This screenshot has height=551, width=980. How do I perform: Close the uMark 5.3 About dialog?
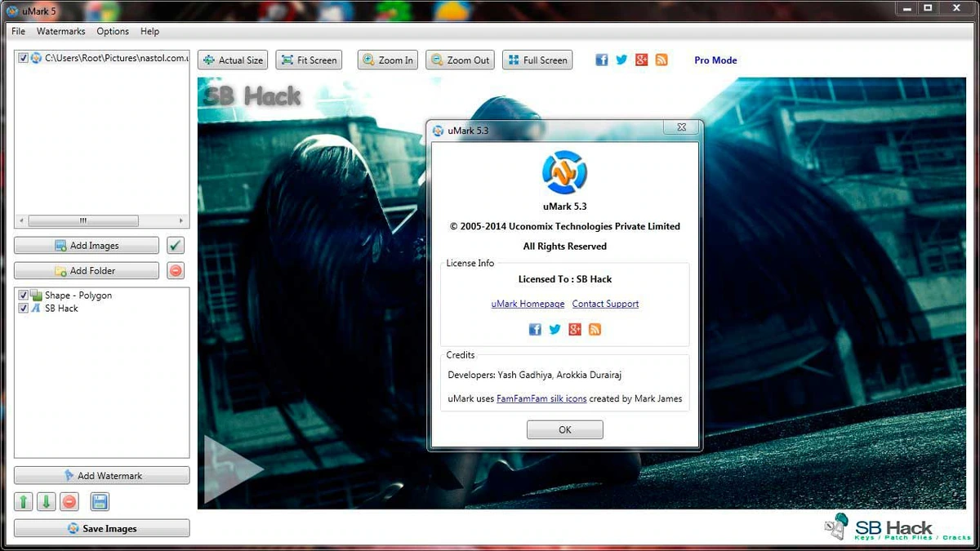pos(681,127)
